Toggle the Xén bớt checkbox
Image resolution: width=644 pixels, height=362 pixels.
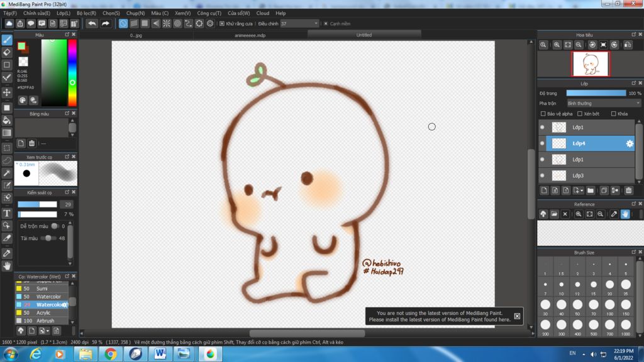pyautogui.click(x=580, y=114)
